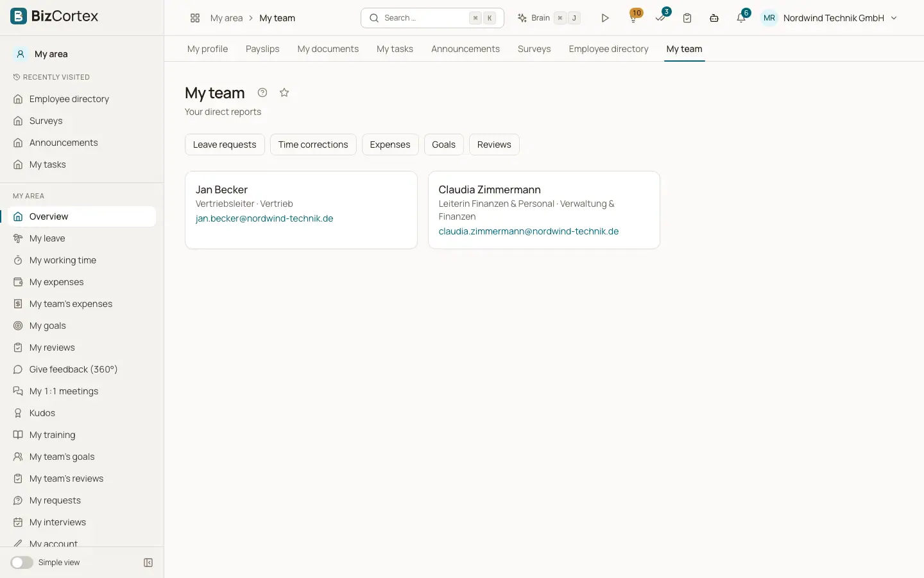Open the My tasks tab
The image size is (924, 578).
coord(395,49)
